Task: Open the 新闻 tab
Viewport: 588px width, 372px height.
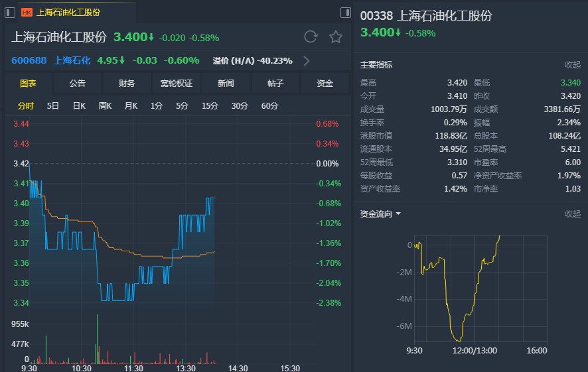Action: tap(226, 83)
